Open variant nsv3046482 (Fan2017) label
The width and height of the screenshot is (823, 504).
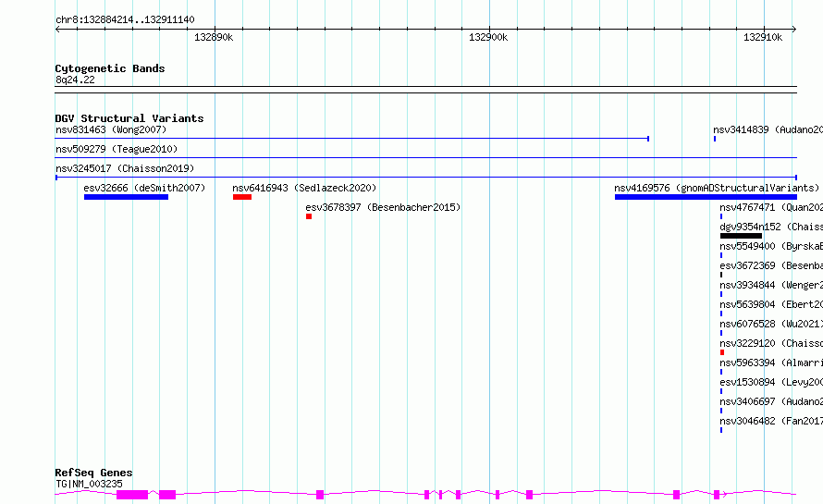pyautogui.click(x=771, y=421)
